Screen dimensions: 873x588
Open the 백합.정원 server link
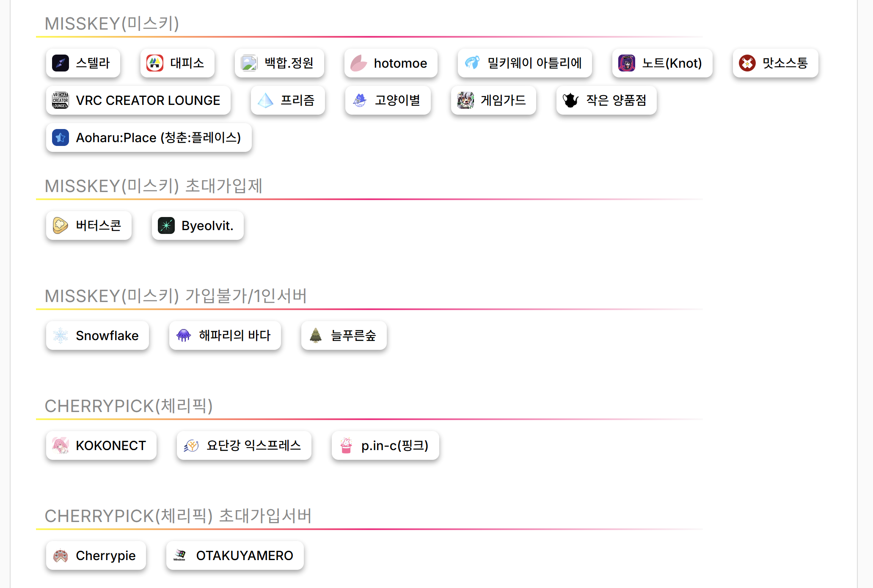point(279,63)
